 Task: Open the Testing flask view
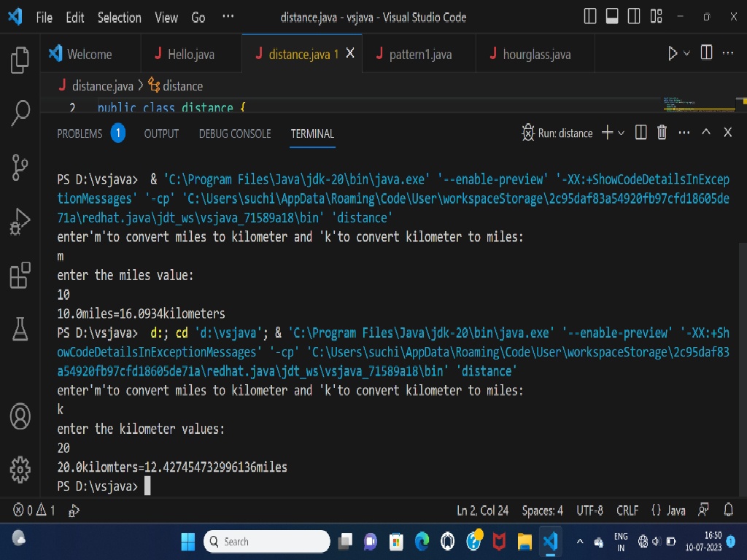click(x=20, y=329)
